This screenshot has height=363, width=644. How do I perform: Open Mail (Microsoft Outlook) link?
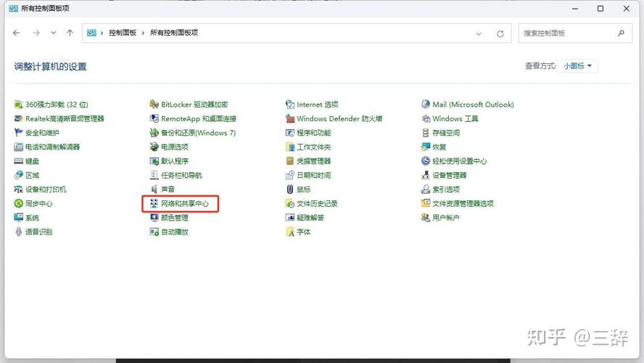[x=473, y=105]
